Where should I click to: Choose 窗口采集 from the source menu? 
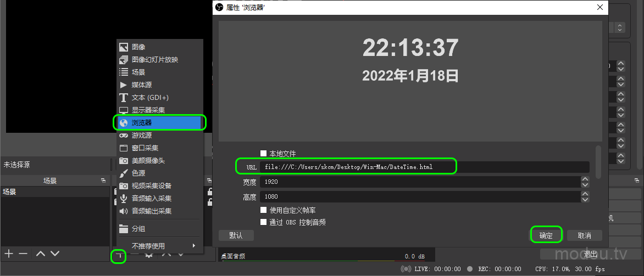tap(145, 148)
